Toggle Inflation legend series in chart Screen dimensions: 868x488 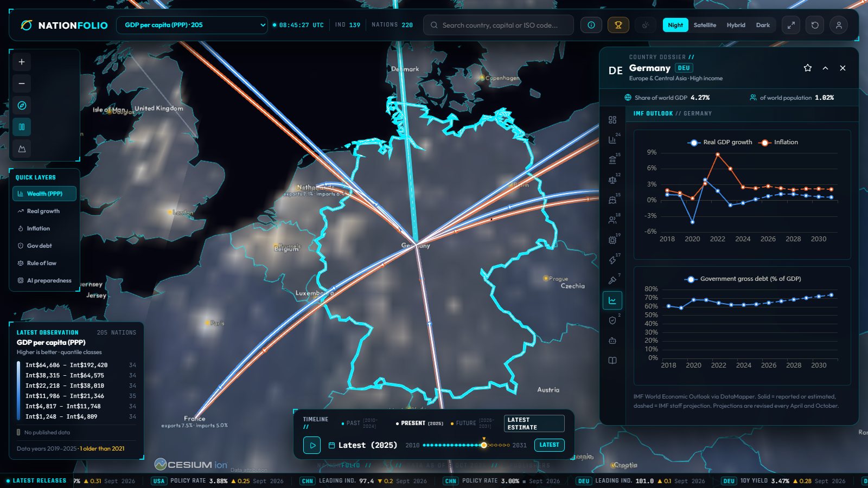(x=778, y=142)
